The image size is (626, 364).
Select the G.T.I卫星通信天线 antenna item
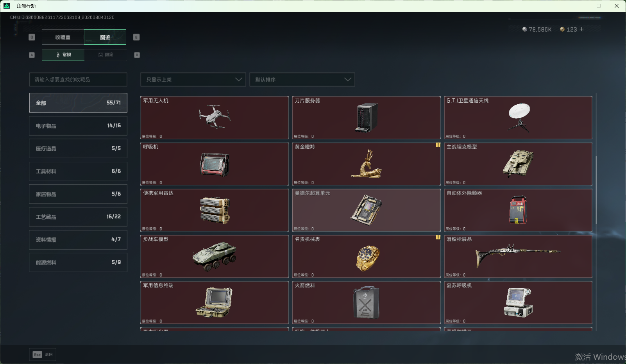pyautogui.click(x=518, y=118)
